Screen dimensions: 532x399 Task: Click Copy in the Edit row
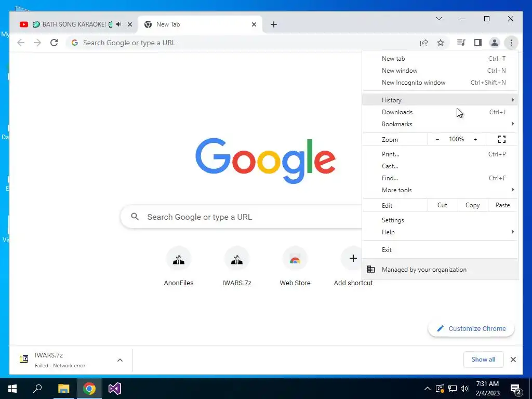point(473,205)
